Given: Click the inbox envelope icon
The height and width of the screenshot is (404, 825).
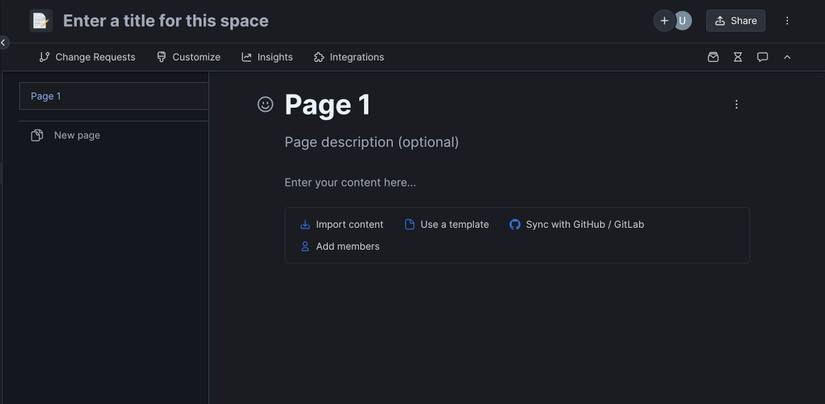Looking at the screenshot, I should pyautogui.click(x=713, y=57).
